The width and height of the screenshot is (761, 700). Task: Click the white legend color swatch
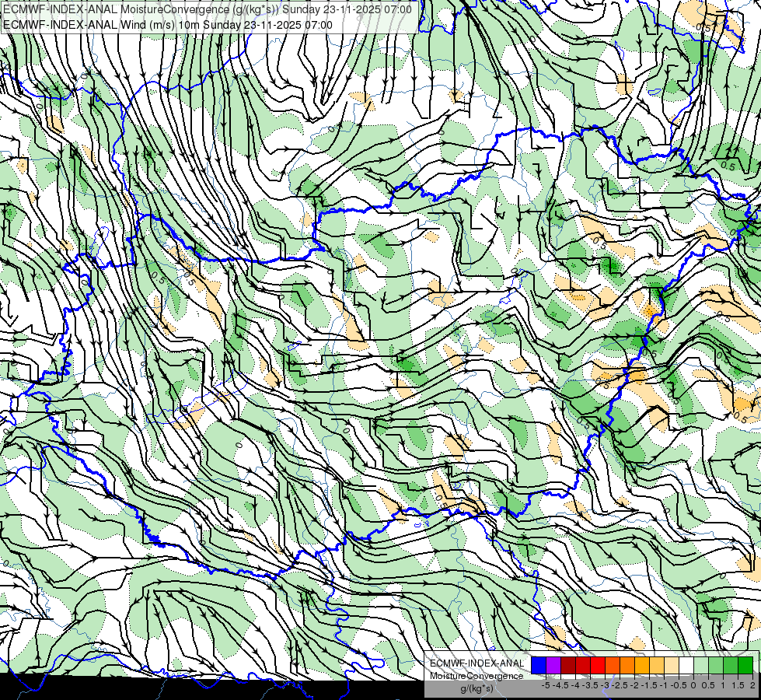686,666
